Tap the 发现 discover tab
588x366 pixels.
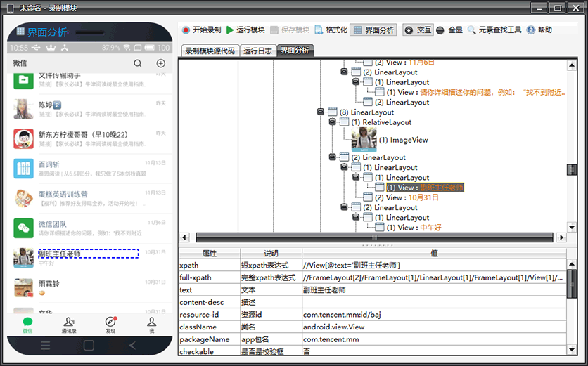[110, 325]
